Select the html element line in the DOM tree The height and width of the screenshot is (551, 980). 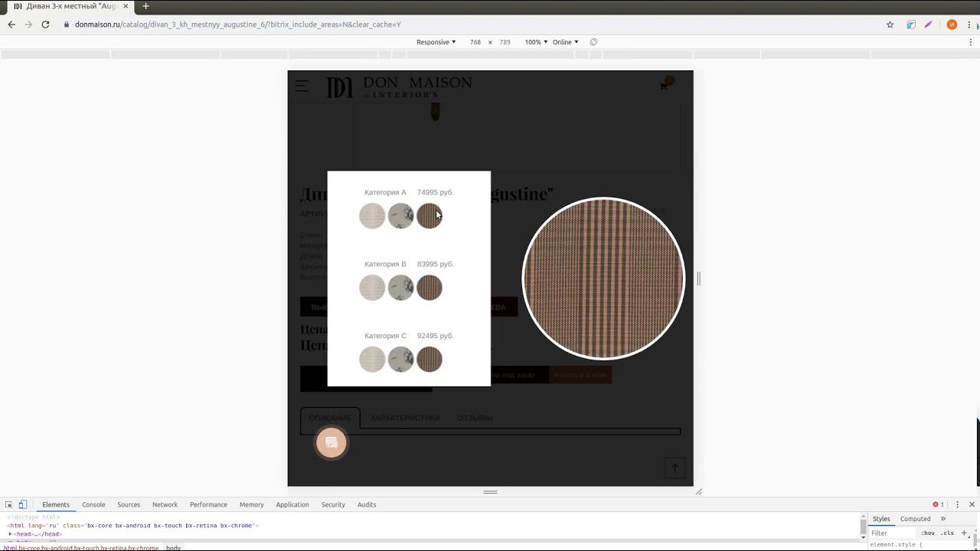(x=133, y=526)
